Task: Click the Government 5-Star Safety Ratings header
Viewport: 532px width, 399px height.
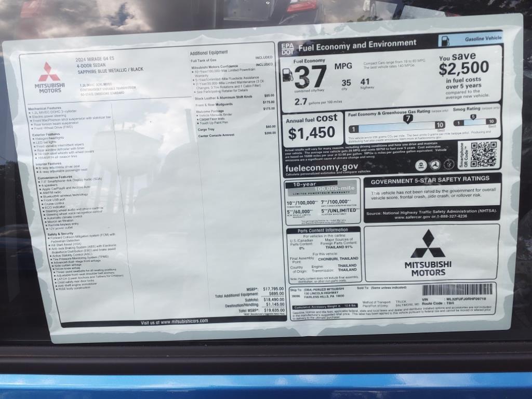Action: (430, 179)
